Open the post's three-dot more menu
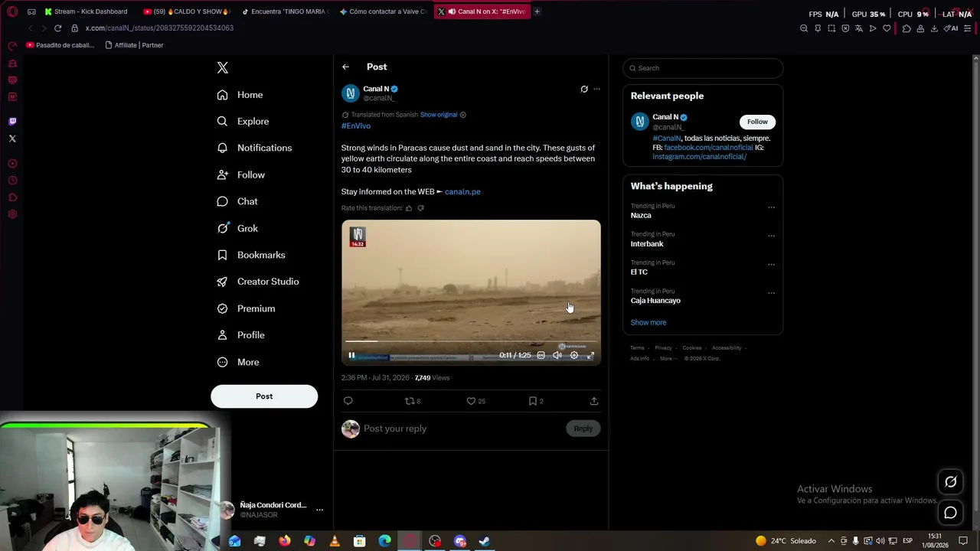This screenshot has height=551, width=980. [597, 89]
